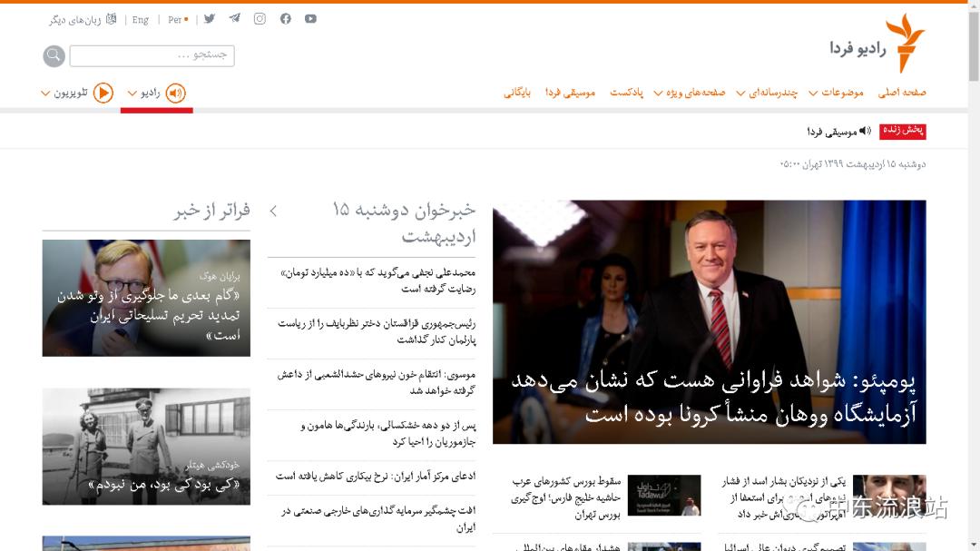Viewport: 980px width, 551px height.
Task: Click the Instagram icon in header
Action: [260, 19]
